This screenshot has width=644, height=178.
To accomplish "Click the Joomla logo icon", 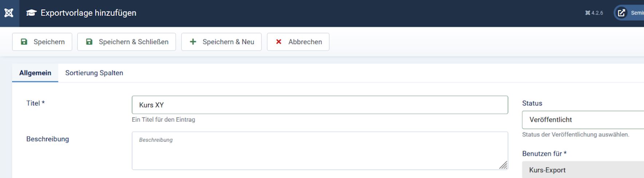I will tap(9, 13).
